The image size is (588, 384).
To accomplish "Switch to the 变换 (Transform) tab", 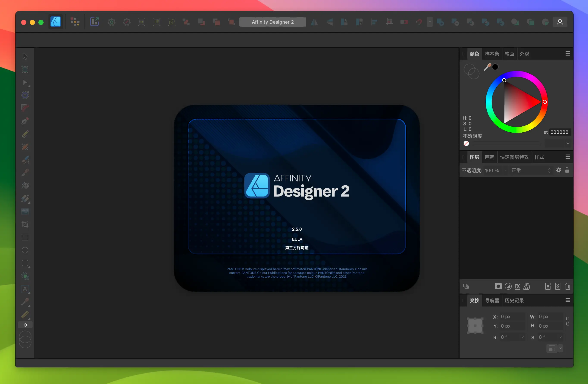I will coord(475,300).
